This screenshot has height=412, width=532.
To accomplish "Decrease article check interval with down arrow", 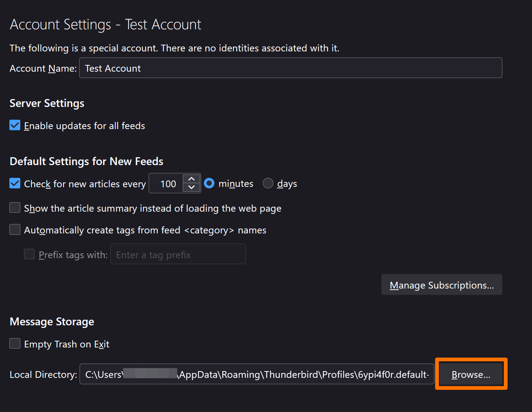I will click(x=191, y=187).
